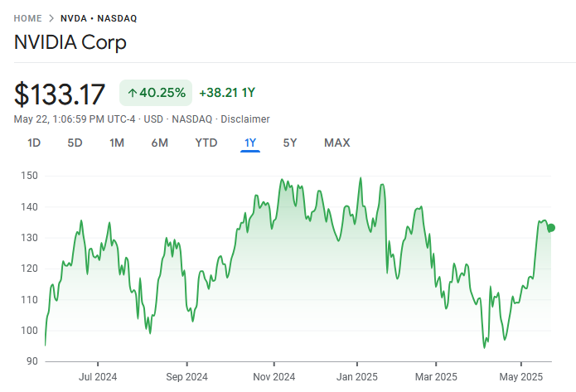The width and height of the screenshot is (576, 392).
Task: Select the 1Y range tab
Action: (250, 143)
